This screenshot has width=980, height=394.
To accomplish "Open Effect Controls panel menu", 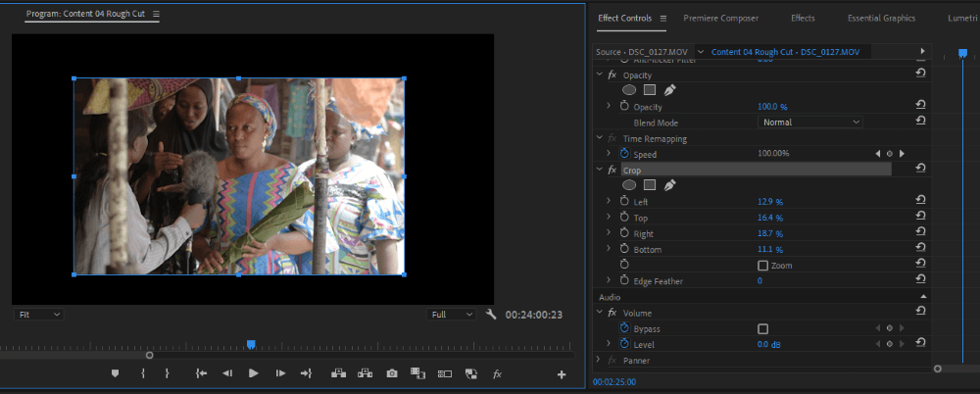I will pos(663,19).
